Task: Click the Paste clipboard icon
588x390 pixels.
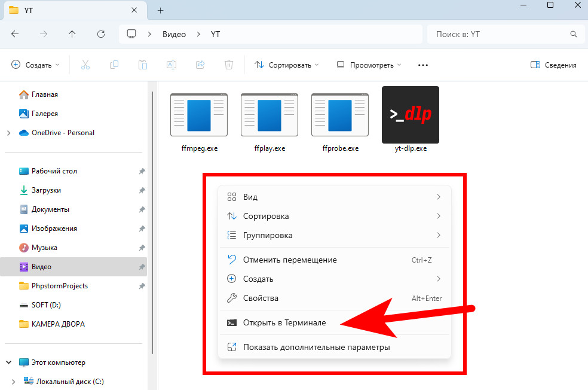Action: [x=143, y=65]
